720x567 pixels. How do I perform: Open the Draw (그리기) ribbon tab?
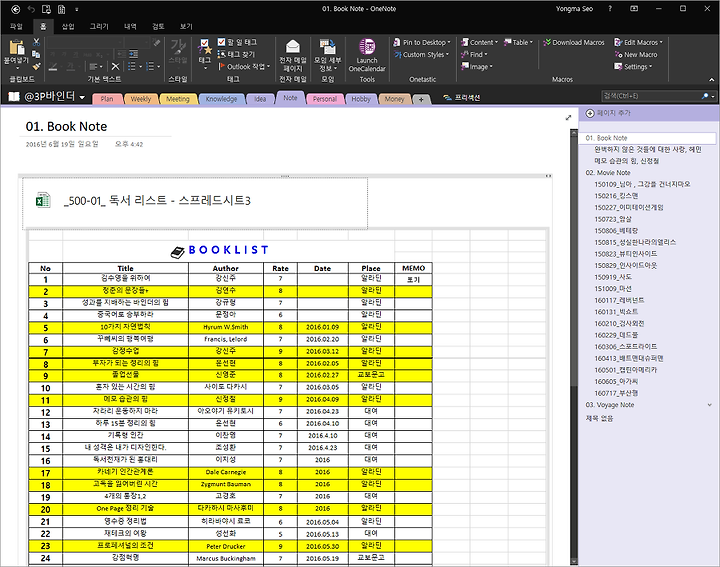point(99,26)
